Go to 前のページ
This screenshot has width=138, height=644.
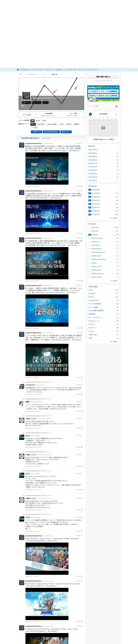coord(36,132)
